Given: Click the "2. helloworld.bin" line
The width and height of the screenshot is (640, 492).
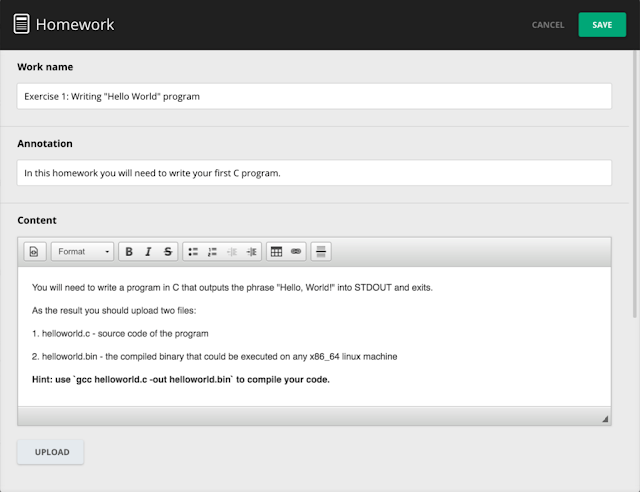Looking at the screenshot, I should tap(214, 356).
